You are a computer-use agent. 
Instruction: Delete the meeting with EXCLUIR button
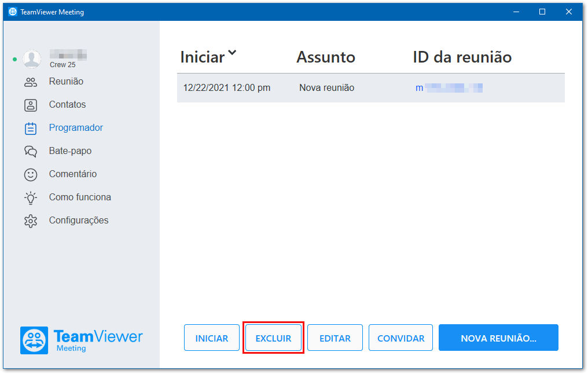[x=273, y=338]
